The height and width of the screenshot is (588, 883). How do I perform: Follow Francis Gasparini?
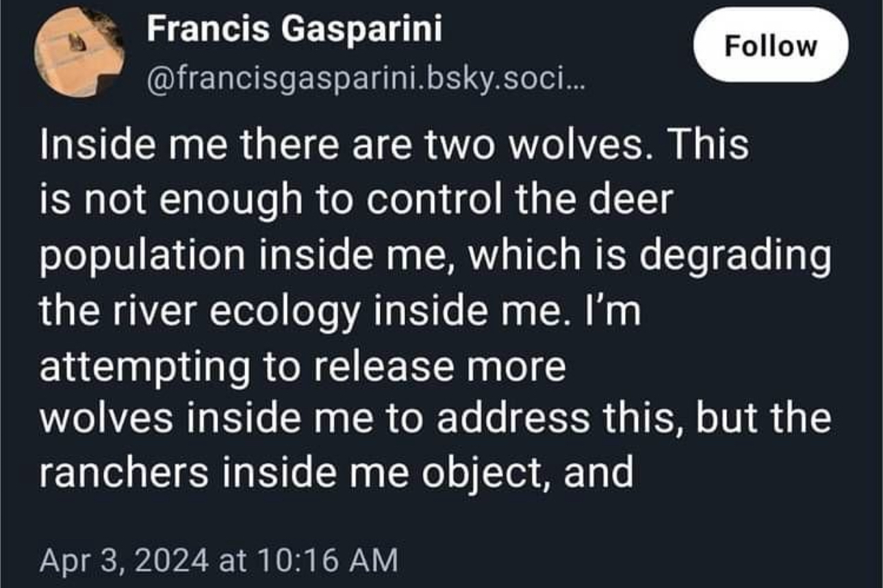(771, 45)
